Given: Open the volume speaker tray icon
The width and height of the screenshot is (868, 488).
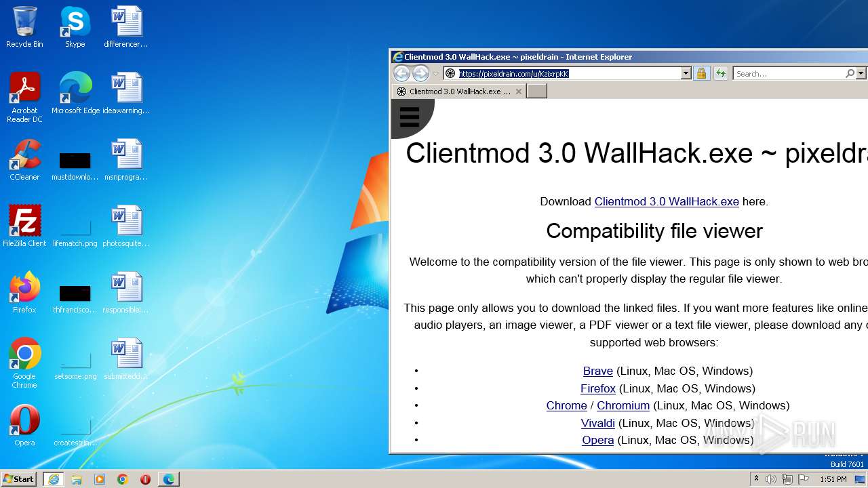Looking at the screenshot, I should tap(771, 479).
